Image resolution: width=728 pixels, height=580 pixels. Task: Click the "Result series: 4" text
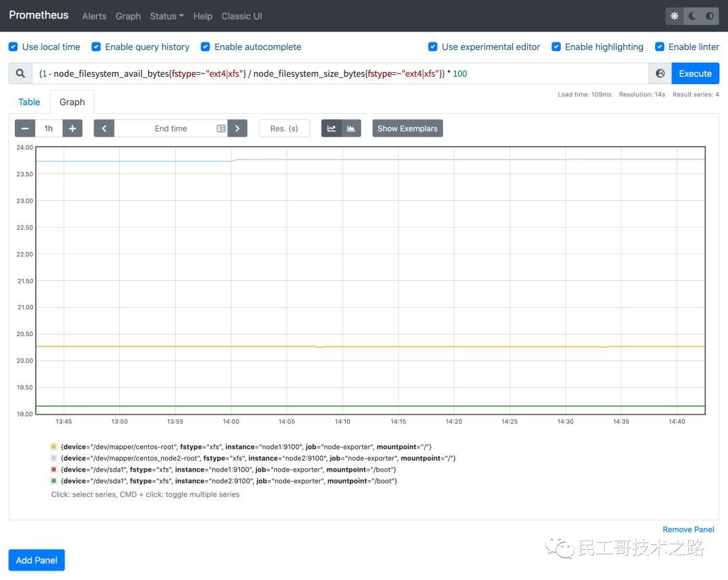(696, 95)
